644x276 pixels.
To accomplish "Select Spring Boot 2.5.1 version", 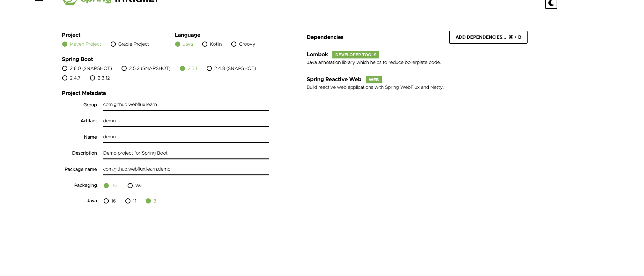I will click(x=189, y=68).
